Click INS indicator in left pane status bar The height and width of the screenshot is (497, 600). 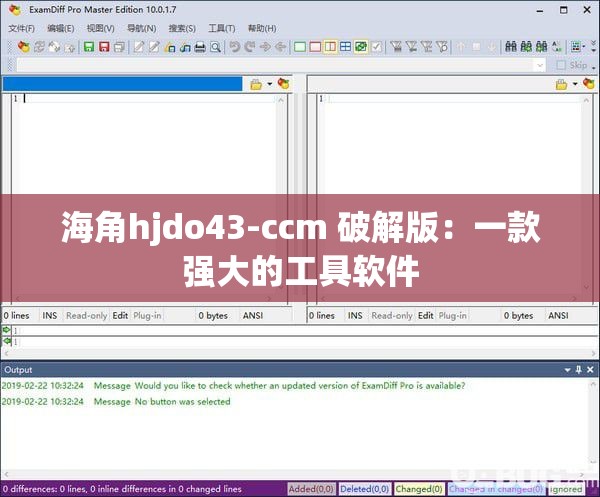[x=50, y=316]
